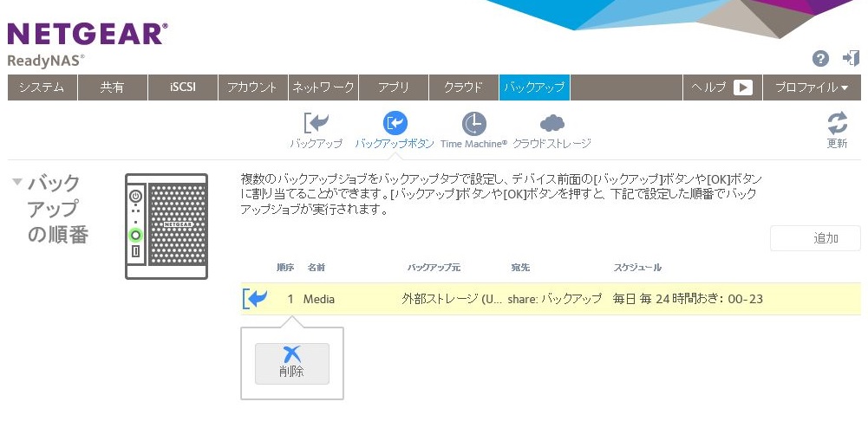The width and height of the screenshot is (868, 447).
Task: Click the refresh arrows icon
Action: tap(837, 123)
